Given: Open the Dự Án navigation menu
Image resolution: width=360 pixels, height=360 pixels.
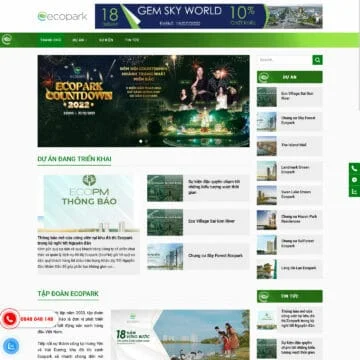Looking at the screenshot, I should click(80, 40).
